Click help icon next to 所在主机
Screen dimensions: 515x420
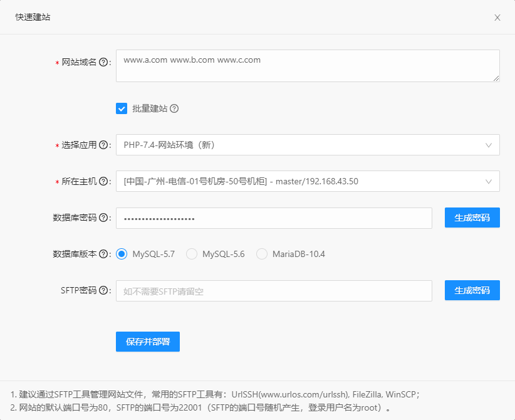pyautogui.click(x=103, y=181)
